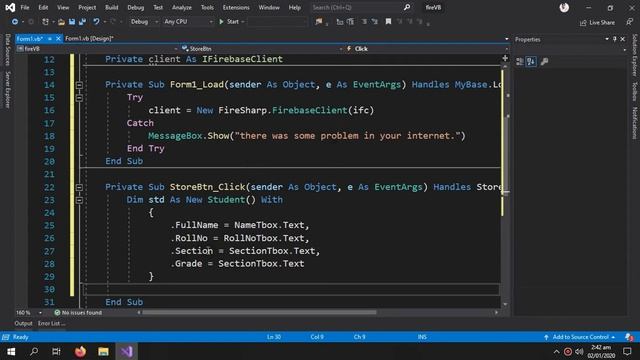Click the navigate backward toolbar icon
Screen dimensions: 640x360
(15, 22)
